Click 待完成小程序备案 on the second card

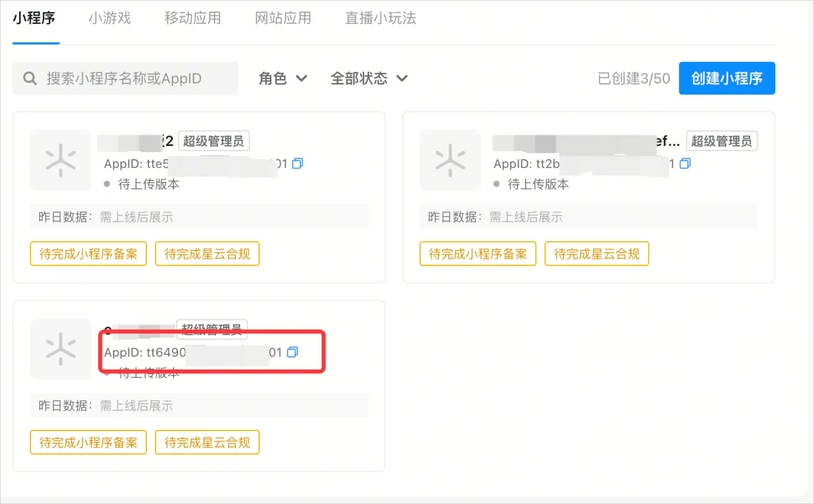(478, 254)
